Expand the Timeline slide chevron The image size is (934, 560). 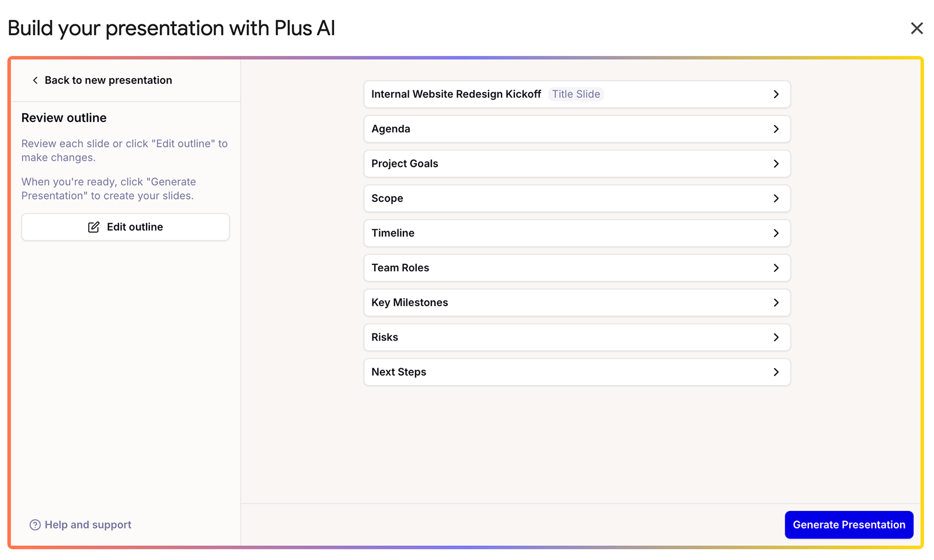click(x=776, y=233)
